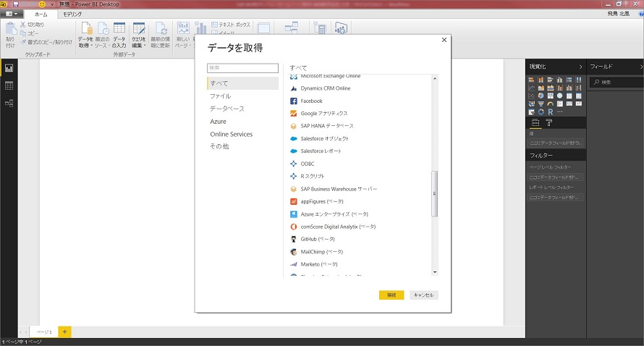Click the list scroll down arrow

[435, 272]
